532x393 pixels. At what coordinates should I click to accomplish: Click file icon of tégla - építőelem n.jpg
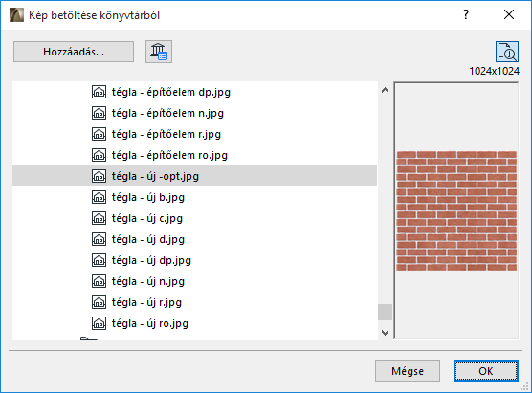[x=100, y=113]
